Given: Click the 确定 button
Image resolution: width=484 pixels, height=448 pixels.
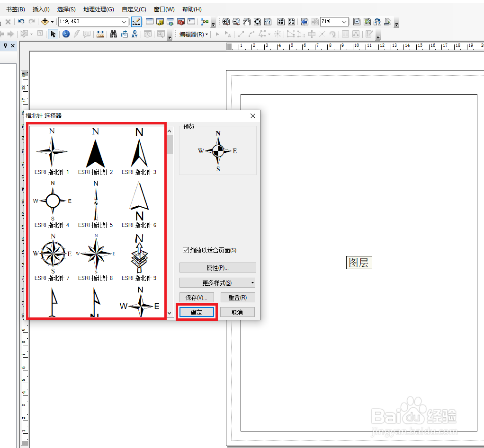Looking at the screenshot, I should [x=197, y=312].
